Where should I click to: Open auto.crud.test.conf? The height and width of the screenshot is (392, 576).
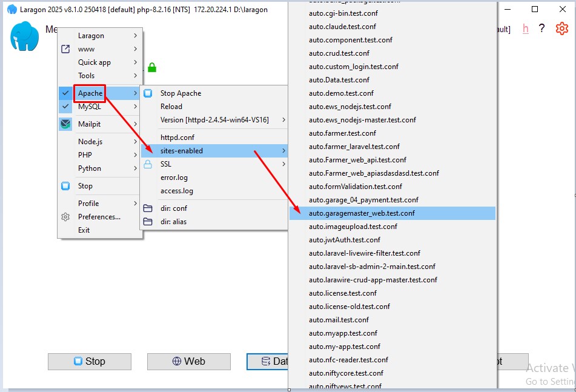coord(392,53)
